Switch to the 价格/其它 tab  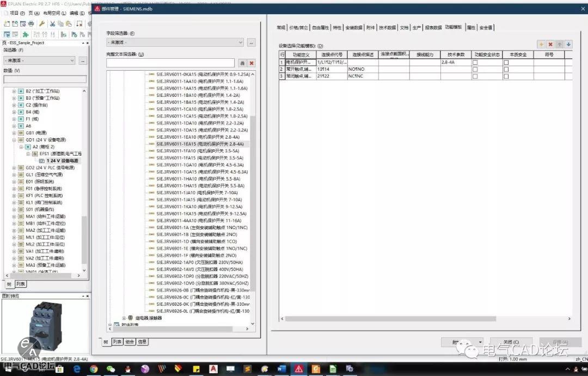click(298, 27)
